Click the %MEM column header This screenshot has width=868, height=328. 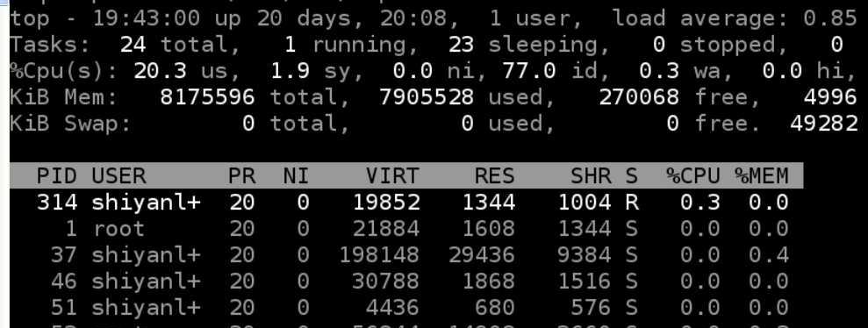[761, 176]
